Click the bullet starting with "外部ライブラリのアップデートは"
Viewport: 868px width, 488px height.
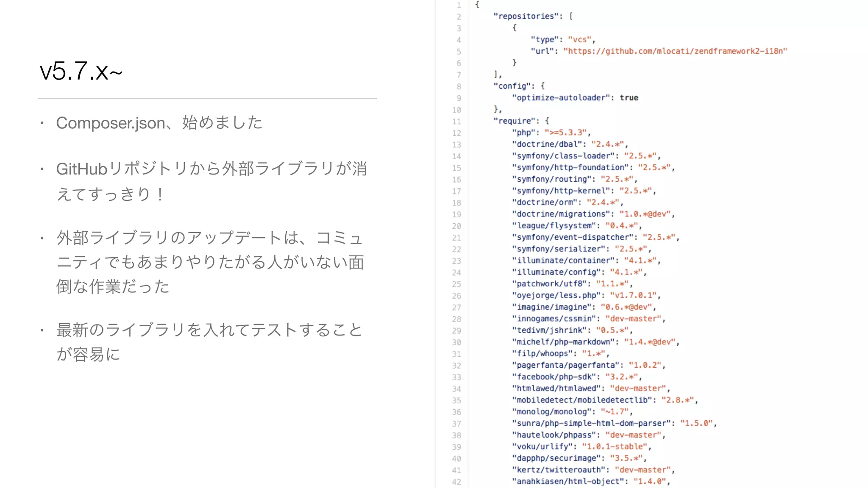(210, 262)
